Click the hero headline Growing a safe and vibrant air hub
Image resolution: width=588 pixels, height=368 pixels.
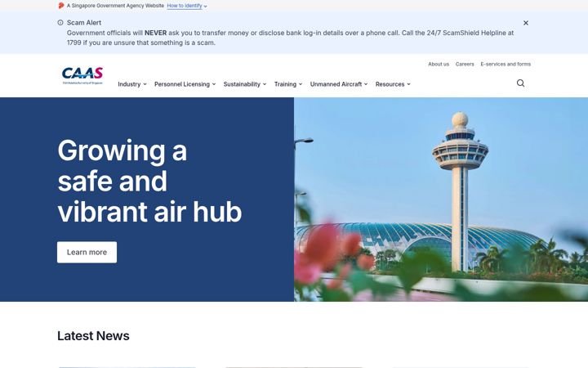click(x=149, y=181)
